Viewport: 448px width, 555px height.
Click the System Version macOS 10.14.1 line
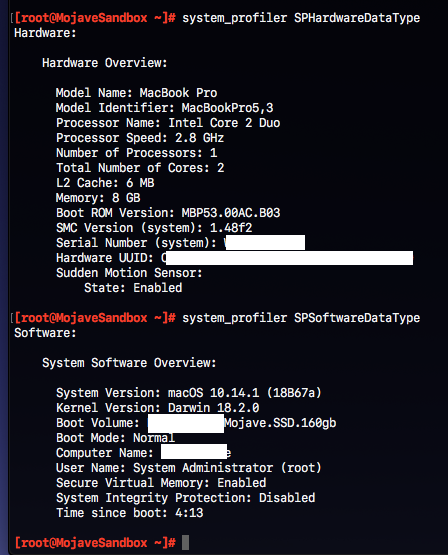(189, 393)
